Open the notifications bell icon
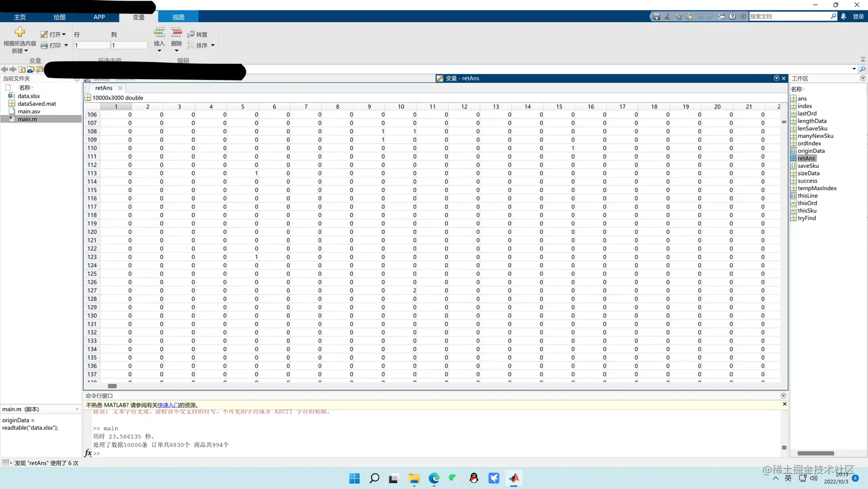This screenshot has width=868, height=489. point(843,17)
